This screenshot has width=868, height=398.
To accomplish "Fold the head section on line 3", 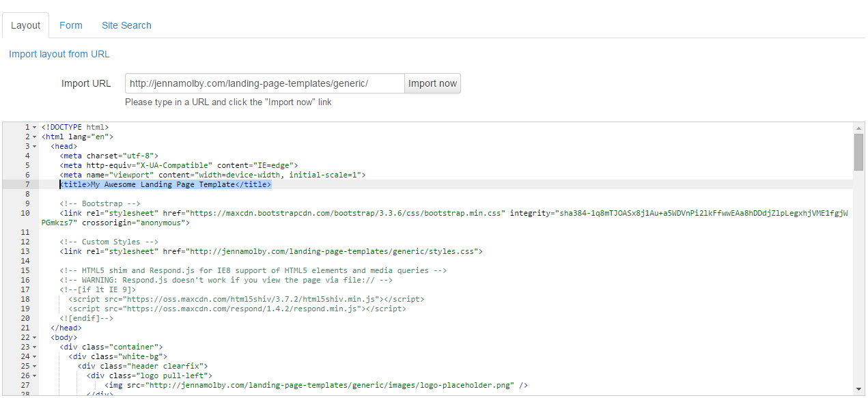I will coord(35,147).
